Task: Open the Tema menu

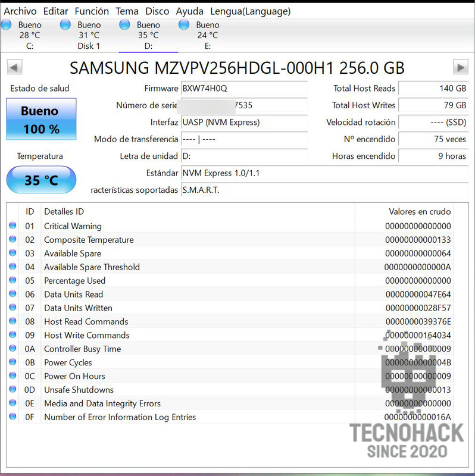Action: tap(127, 11)
